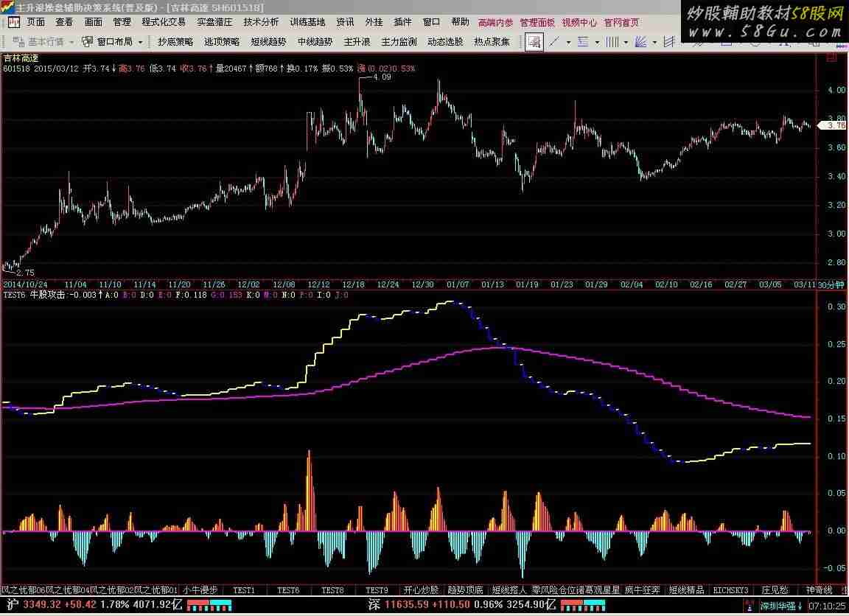Screen dimensions: 849x616
Task: Click the 短线趋势 toolbar button
Action: pos(268,42)
